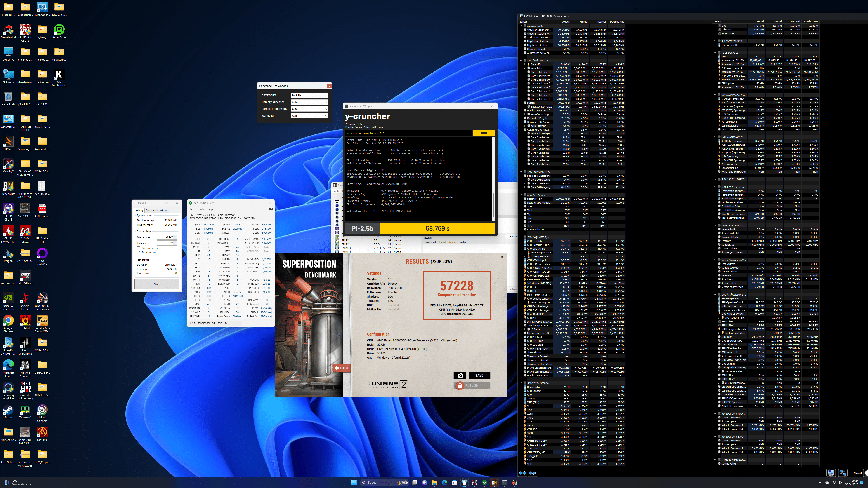The image size is (868, 488).
Task: Click the Megabytes input field
Action: point(165,237)
